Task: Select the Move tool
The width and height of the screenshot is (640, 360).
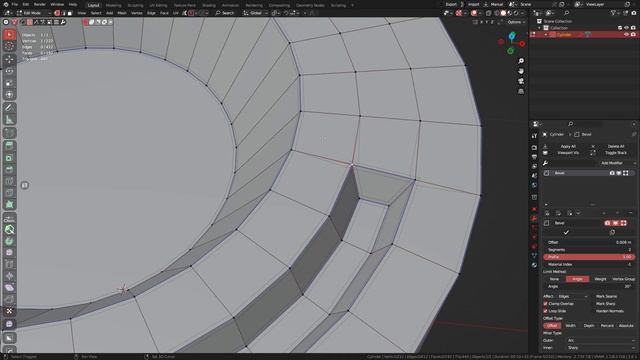Action: tap(9, 60)
